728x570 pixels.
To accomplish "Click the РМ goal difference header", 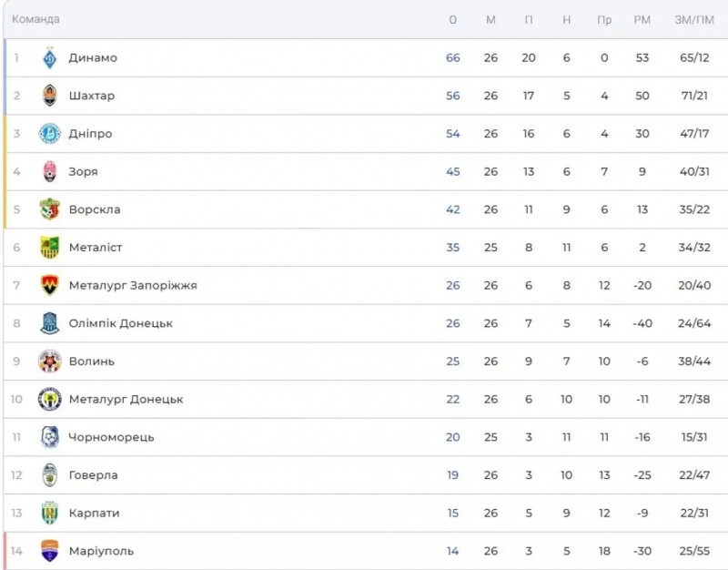I will click(642, 19).
